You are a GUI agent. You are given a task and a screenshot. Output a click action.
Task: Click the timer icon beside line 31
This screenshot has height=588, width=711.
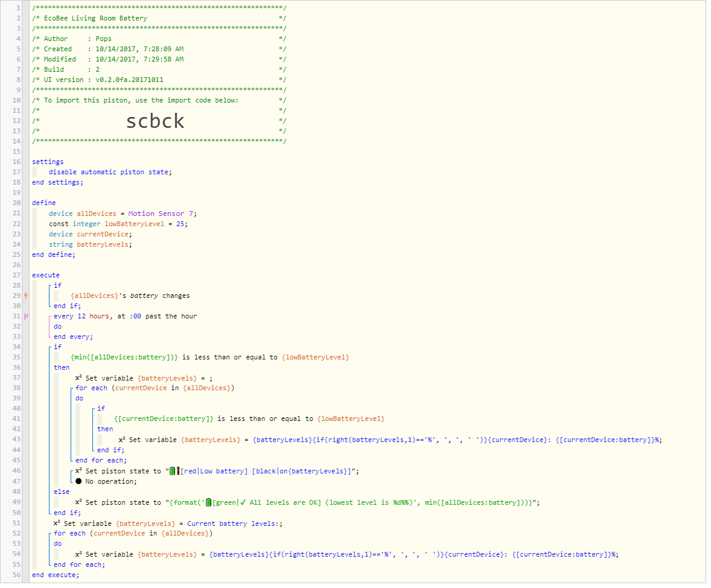[25, 316]
